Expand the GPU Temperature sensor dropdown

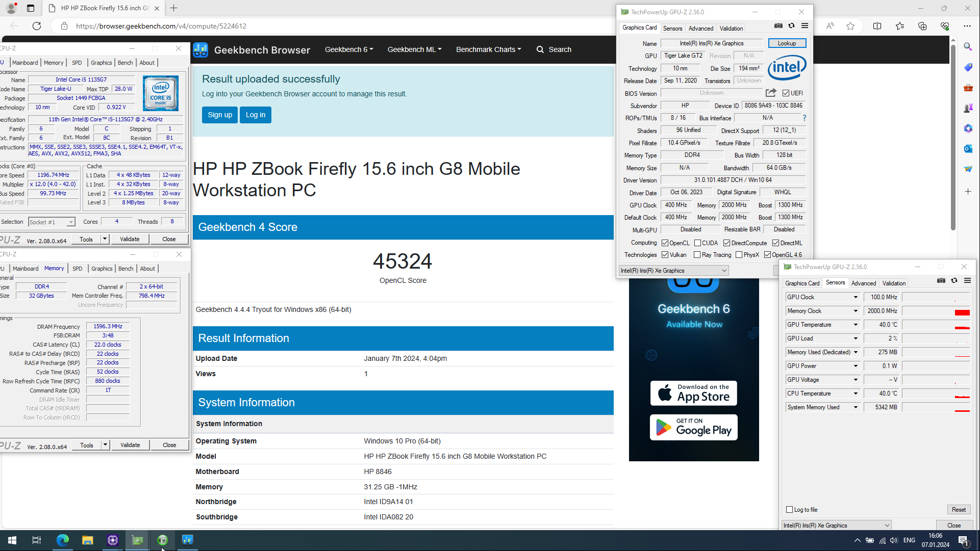(x=856, y=325)
